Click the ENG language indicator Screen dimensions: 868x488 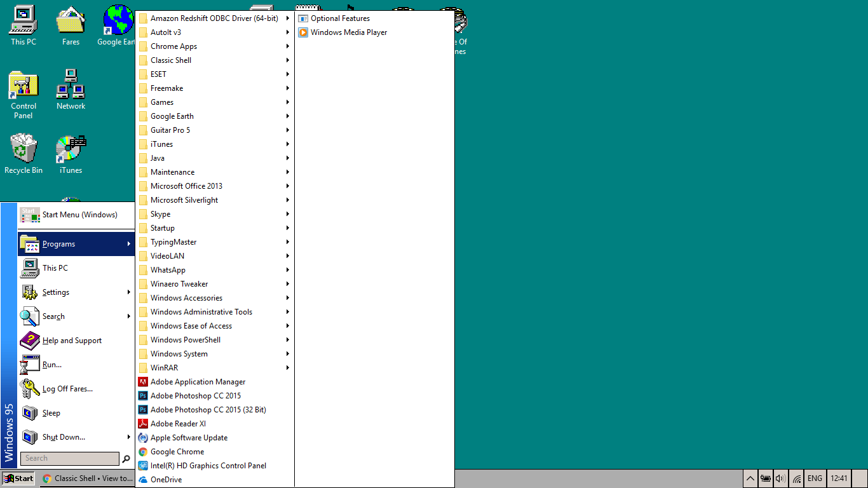pyautogui.click(x=815, y=478)
